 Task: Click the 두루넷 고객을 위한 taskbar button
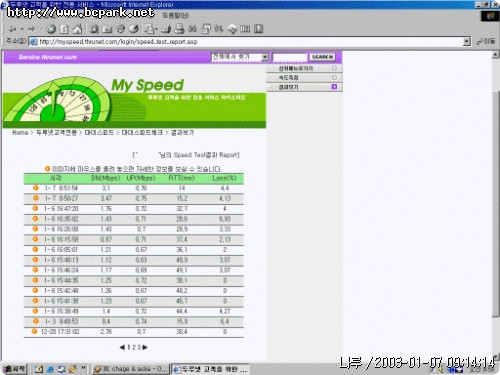click(210, 369)
